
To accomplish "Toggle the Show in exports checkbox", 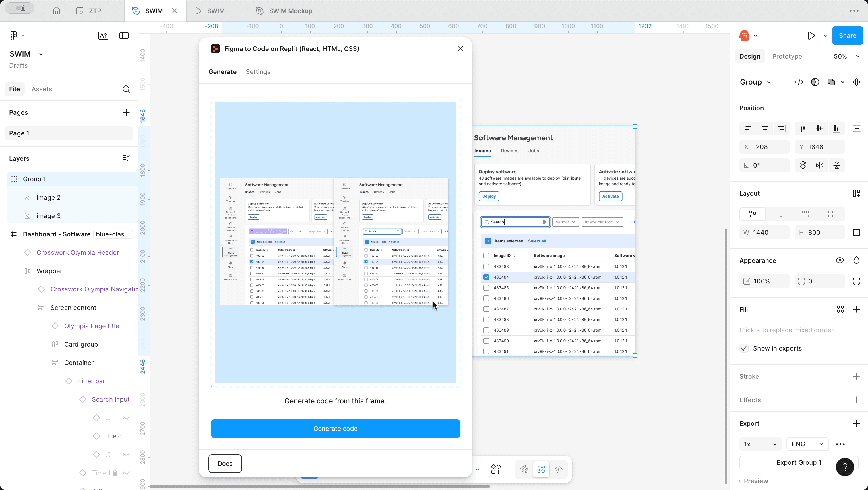I will coord(744,348).
